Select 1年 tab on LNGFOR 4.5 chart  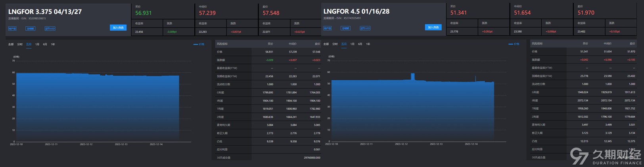coord(368,44)
